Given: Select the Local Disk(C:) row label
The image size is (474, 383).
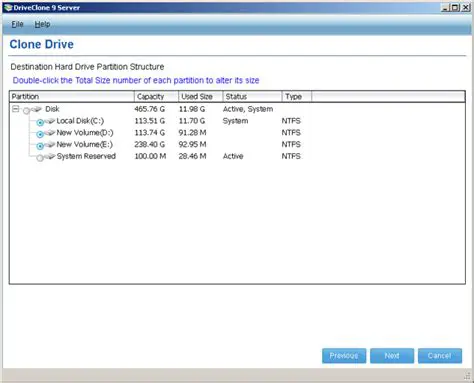Looking at the screenshot, I should pos(80,121).
